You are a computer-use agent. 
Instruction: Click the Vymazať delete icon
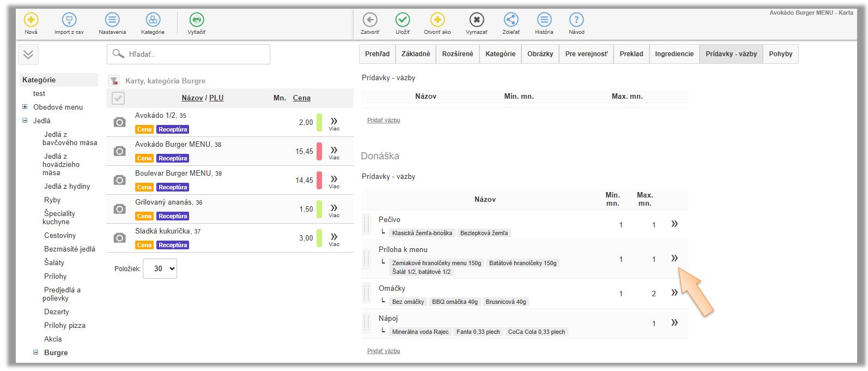click(x=476, y=20)
